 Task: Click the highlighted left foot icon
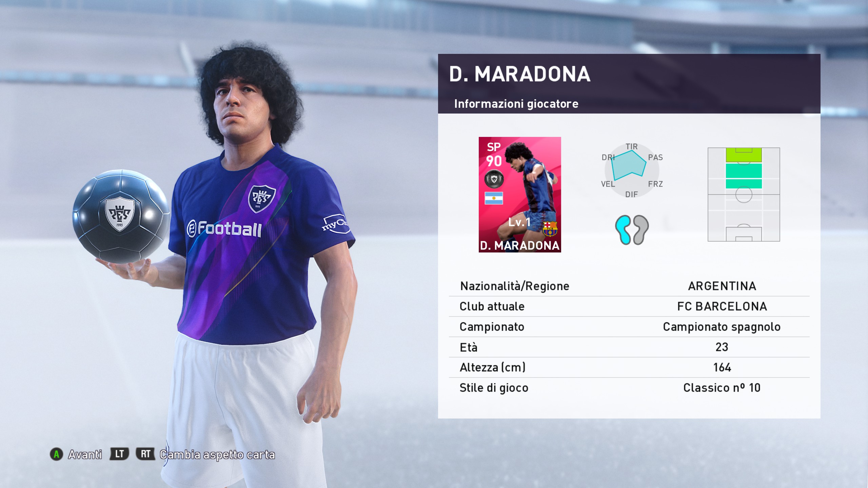623,230
